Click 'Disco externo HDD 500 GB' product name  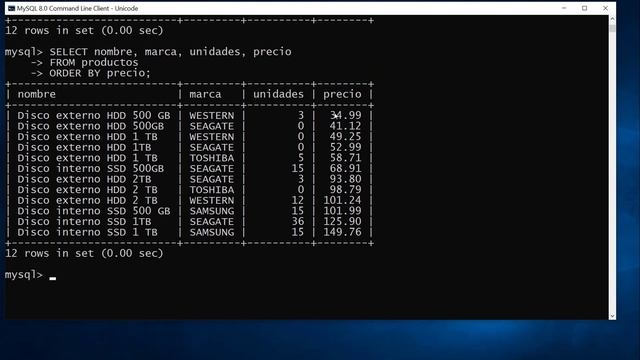coord(93,116)
